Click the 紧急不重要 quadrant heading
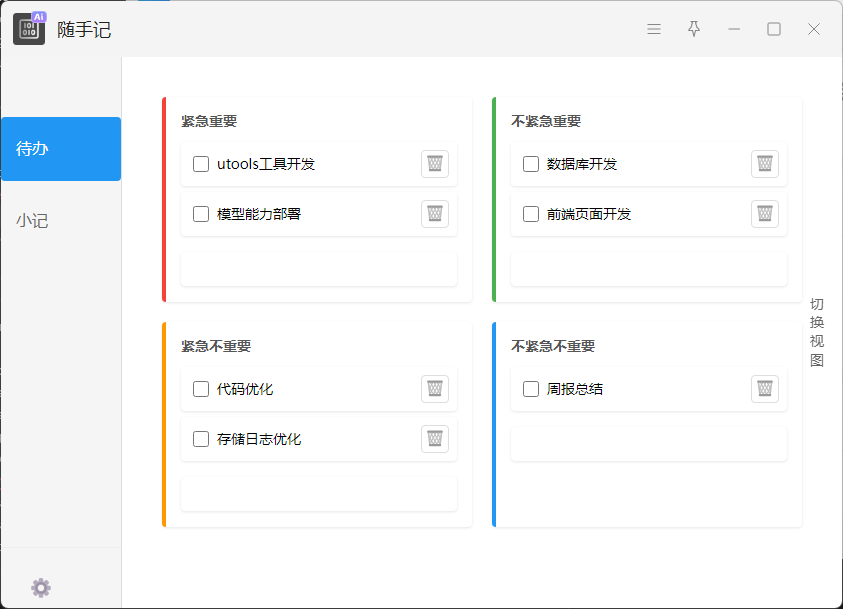Screen dimensions: 843x609 click(x=216, y=346)
